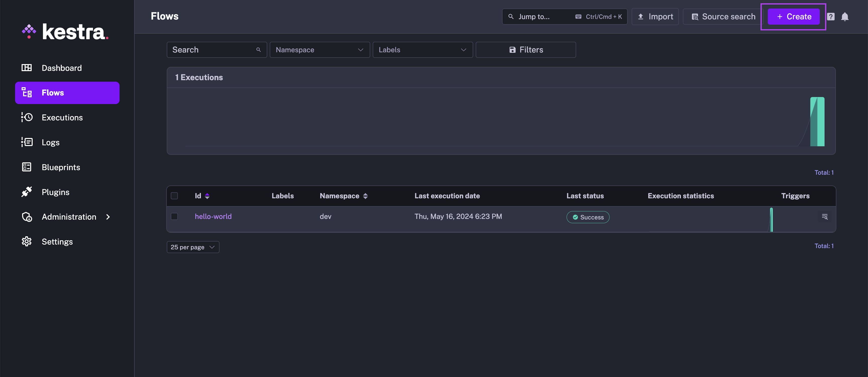Sort by Id column arrows
Image resolution: width=868 pixels, height=377 pixels.
coord(207,196)
